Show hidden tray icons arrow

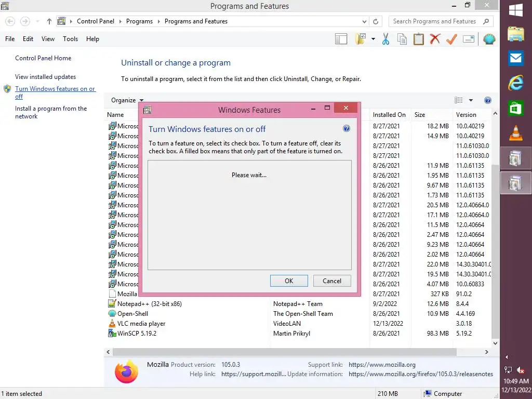pos(507,357)
